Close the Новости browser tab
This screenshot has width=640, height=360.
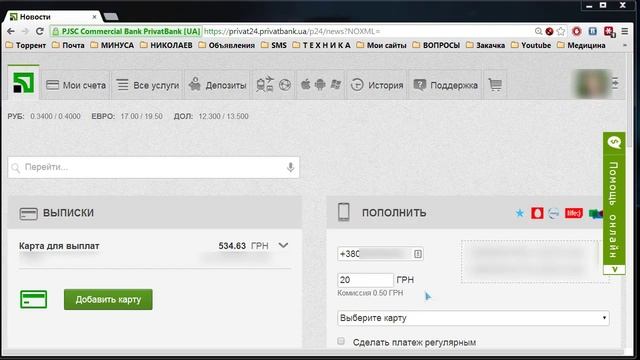[94, 17]
